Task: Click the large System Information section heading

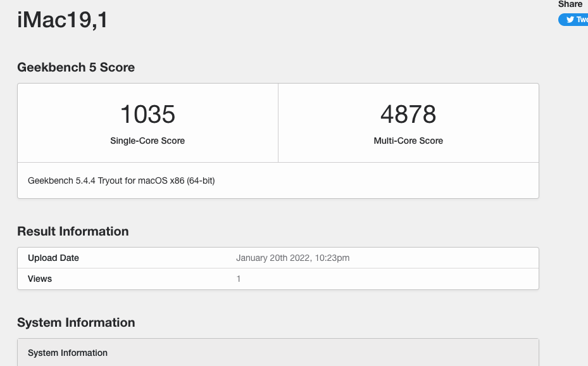Action: coord(76,322)
